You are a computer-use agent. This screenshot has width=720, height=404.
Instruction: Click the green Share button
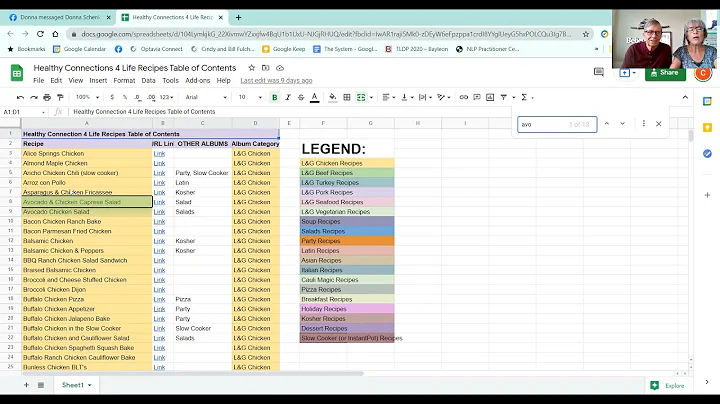[x=665, y=73]
